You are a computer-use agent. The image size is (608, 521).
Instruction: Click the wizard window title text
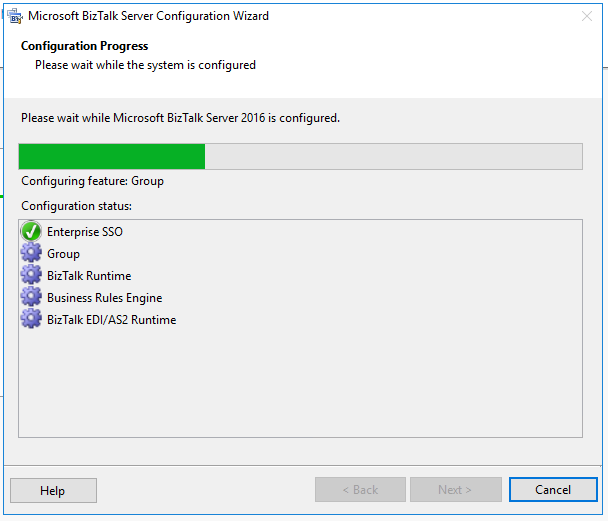148,16
